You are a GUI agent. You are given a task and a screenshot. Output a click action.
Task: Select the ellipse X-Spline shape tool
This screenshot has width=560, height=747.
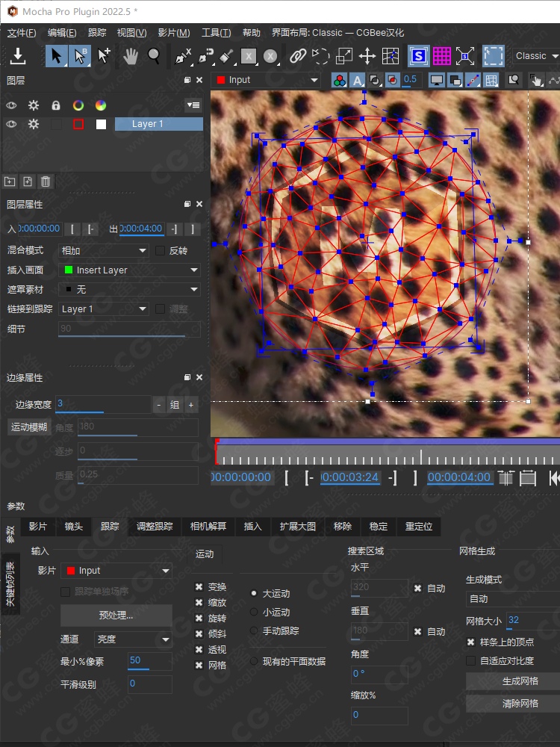[270, 56]
